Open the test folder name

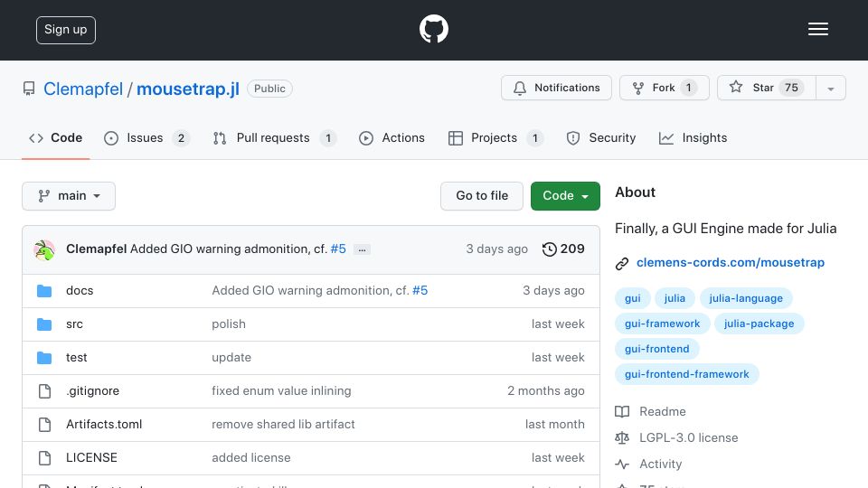(x=76, y=358)
